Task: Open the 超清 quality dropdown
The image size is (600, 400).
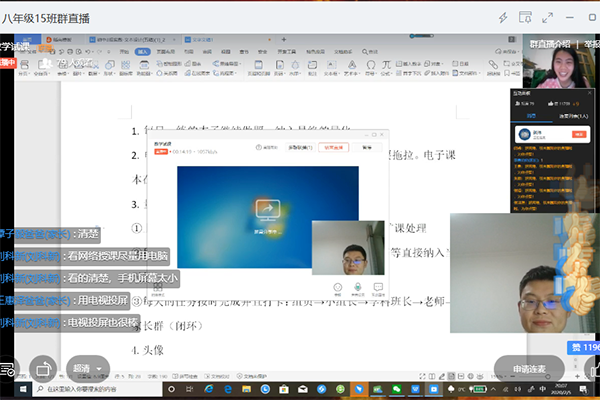Action: [88, 369]
